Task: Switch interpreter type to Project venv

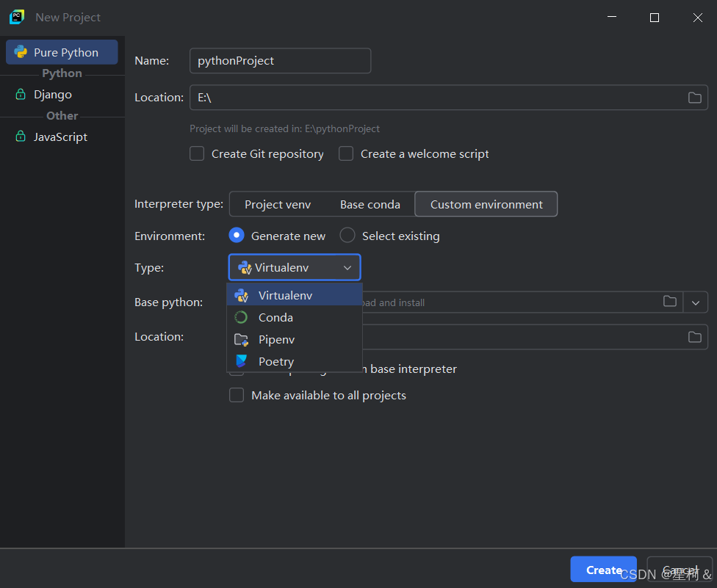Action: click(278, 204)
